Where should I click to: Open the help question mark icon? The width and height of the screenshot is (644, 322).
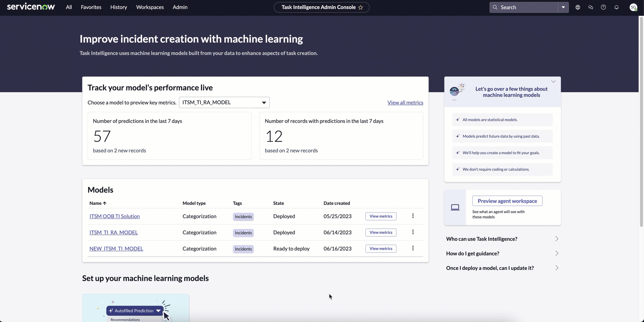603,7
